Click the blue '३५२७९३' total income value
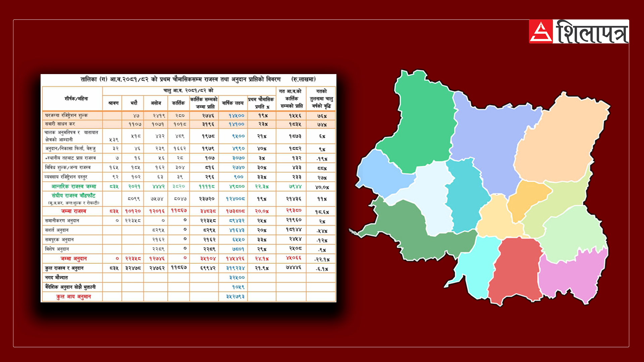The height and width of the screenshot is (362, 644). tap(235, 297)
